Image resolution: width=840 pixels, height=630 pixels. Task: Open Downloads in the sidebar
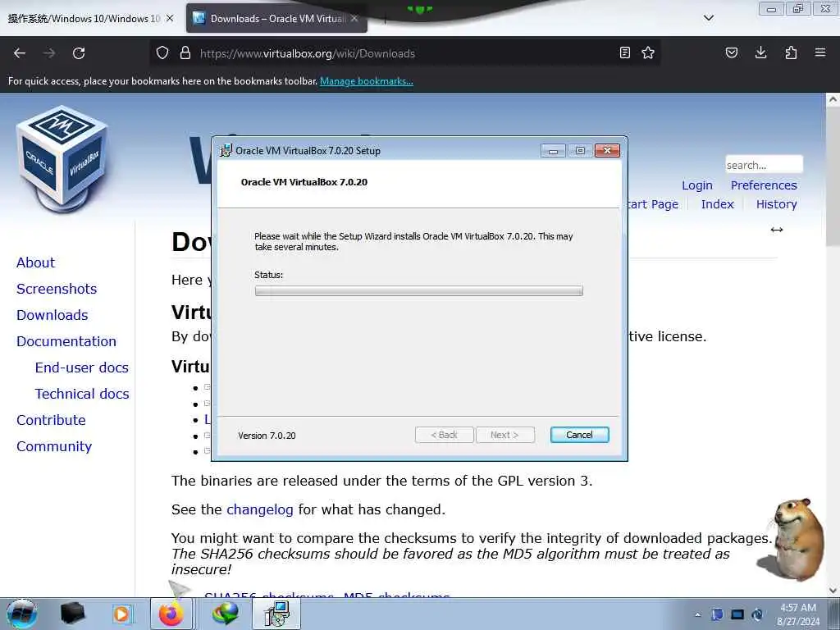[52, 315]
